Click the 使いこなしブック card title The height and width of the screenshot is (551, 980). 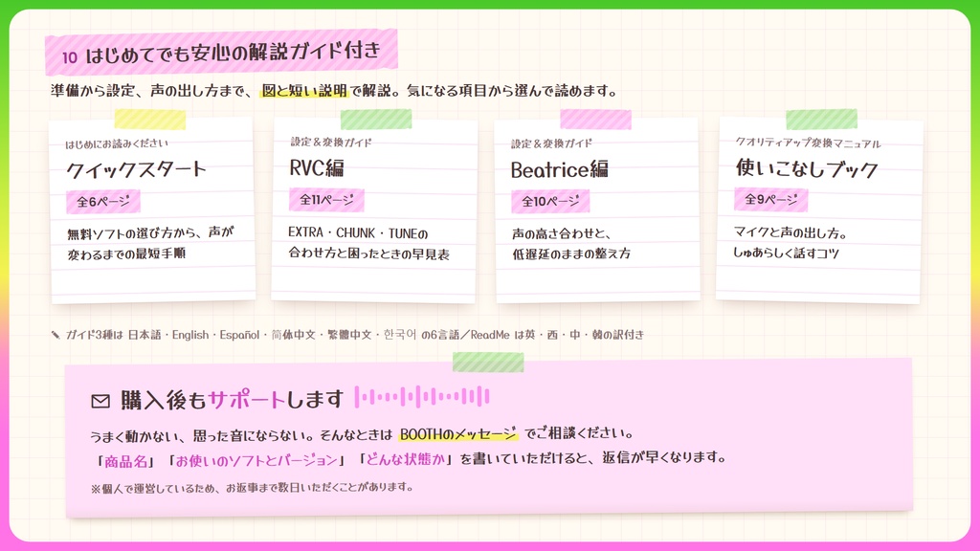pos(807,168)
